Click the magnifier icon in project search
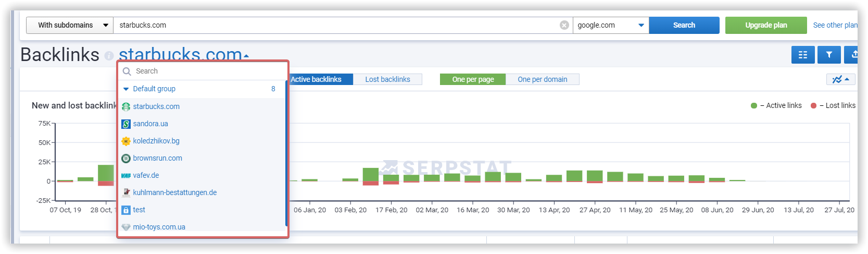The width and height of the screenshot is (868, 254). 127,71
